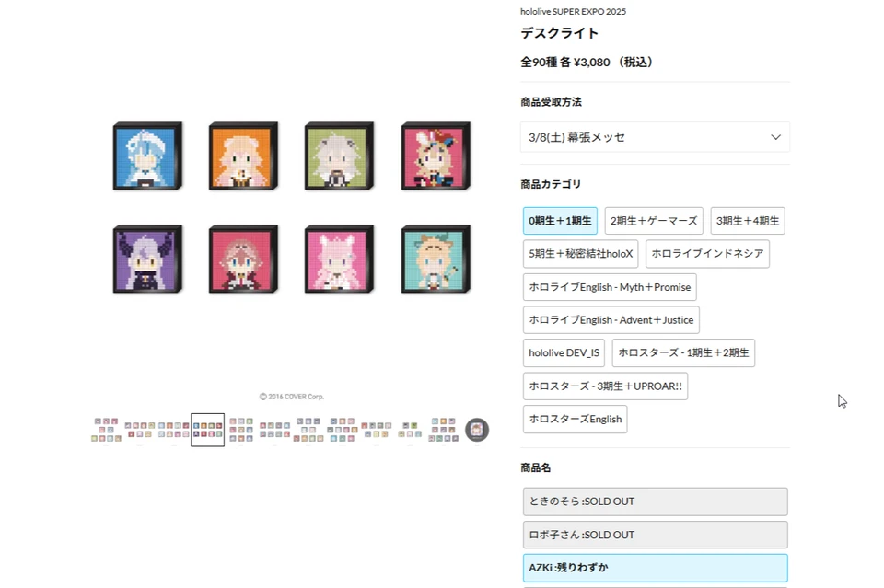Screen dimensions: 884x588
Task: Pick the 3期生＋4期生 category option
Action: coord(748,221)
